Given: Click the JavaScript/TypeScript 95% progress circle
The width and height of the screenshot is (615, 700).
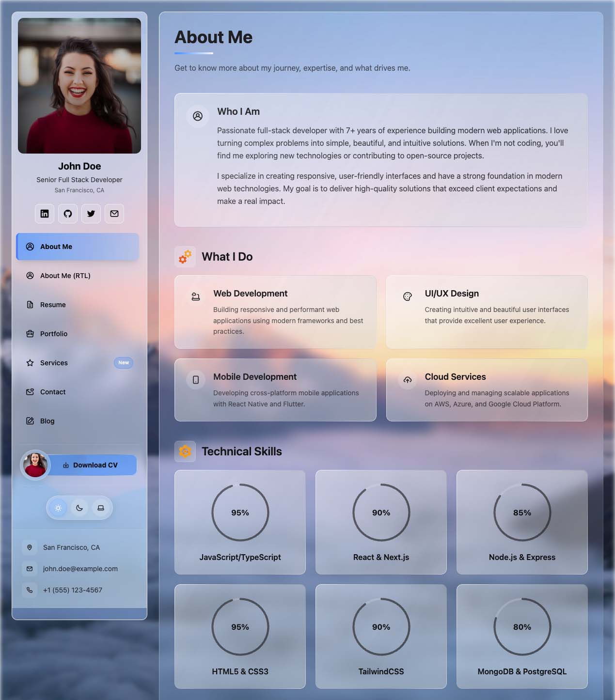Looking at the screenshot, I should click(x=240, y=513).
